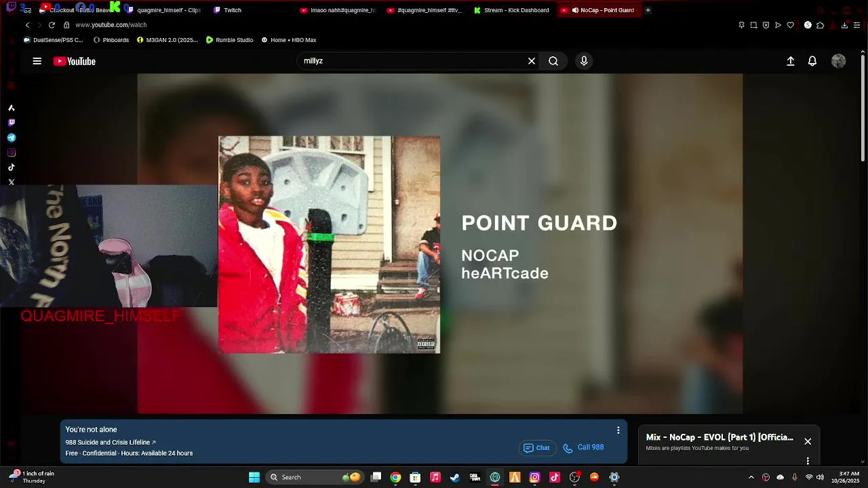This screenshot has width=868, height=488.
Task: Open the send/flow arrow icon
Action: (x=778, y=25)
